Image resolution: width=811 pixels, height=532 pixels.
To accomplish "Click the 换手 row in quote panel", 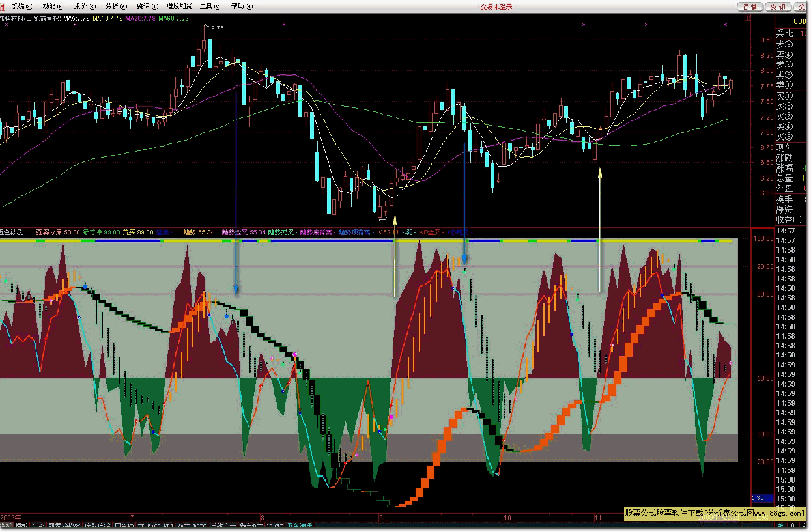I will pos(791,199).
